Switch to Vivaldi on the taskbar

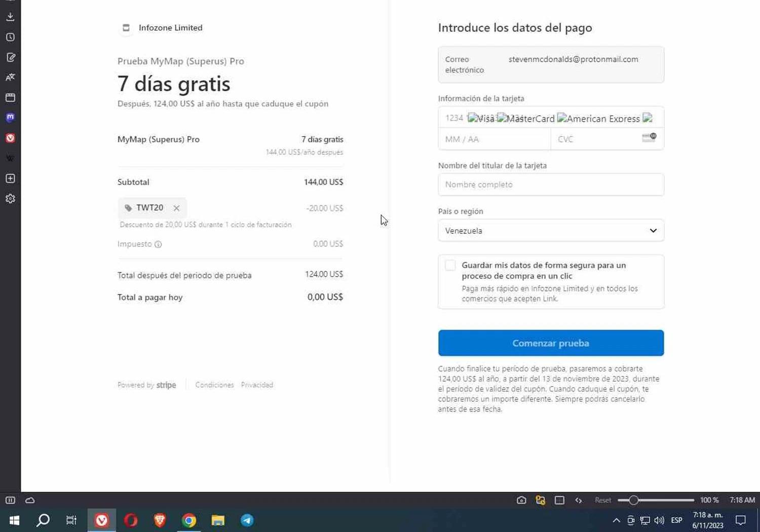tap(101, 520)
